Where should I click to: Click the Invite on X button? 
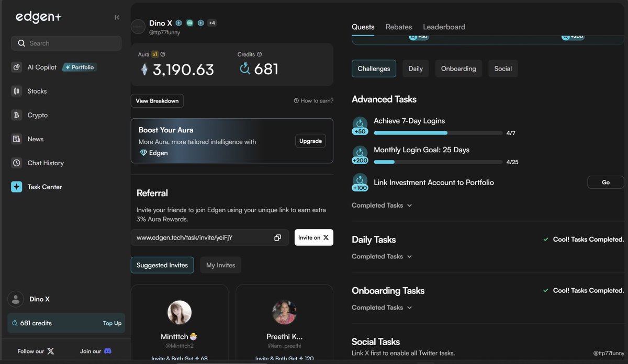pos(314,237)
